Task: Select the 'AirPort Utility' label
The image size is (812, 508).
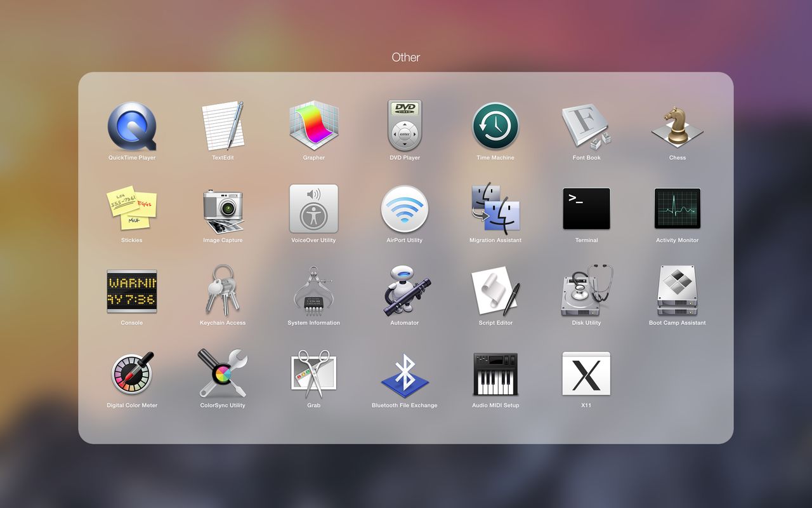Action: (405, 240)
